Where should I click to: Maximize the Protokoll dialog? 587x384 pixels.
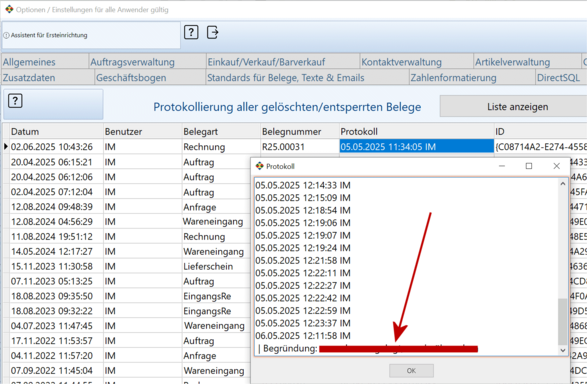point(529,166)
